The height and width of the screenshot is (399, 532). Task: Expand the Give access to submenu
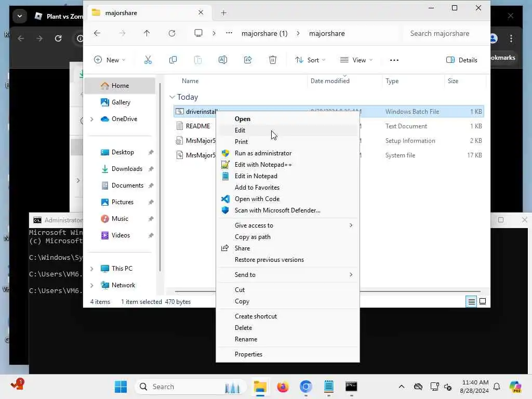(x=288, y=225)
